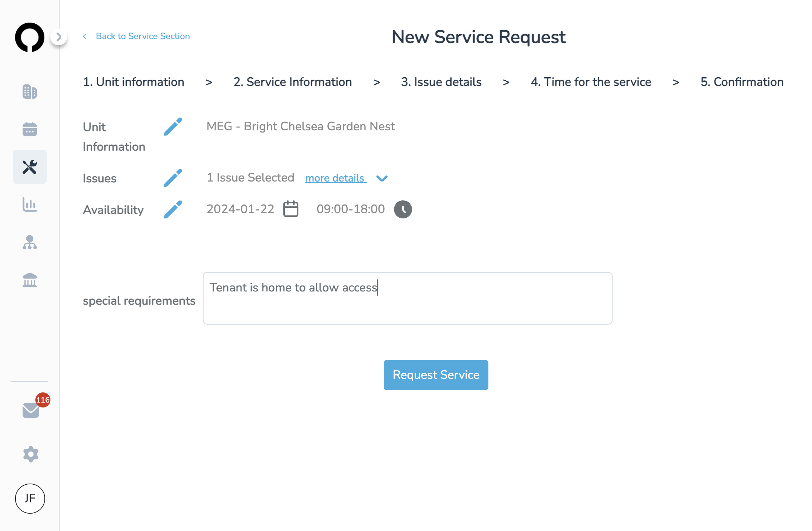Go to step 5. Confirmation
The height and width of the screenshot is (531, 812).
(742, 82)
